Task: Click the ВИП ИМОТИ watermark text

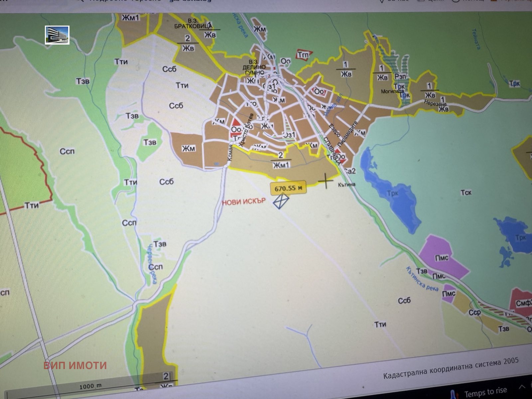Action: (x=75, y=365)
